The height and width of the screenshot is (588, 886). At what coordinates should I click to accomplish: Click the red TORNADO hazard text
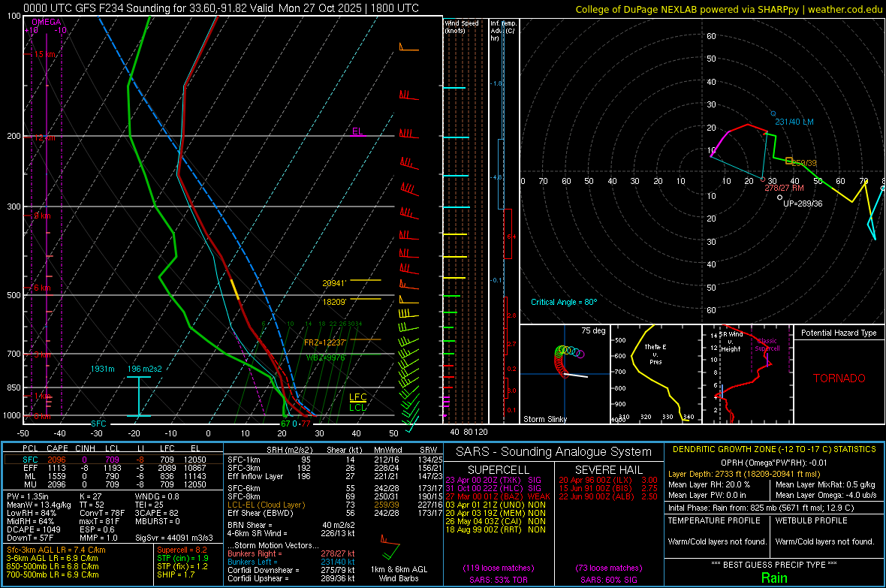click(839, 378)
